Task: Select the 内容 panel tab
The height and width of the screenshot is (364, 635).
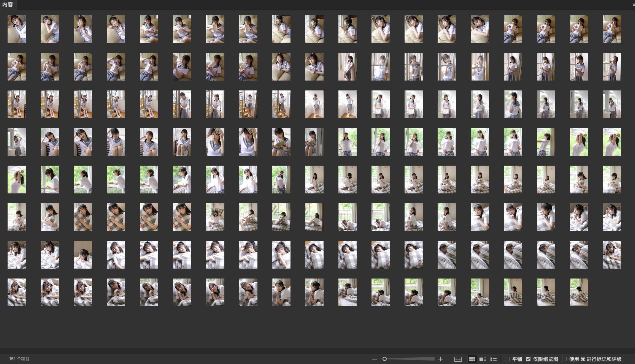Action: pyautogui.click(x=8, y=5)
